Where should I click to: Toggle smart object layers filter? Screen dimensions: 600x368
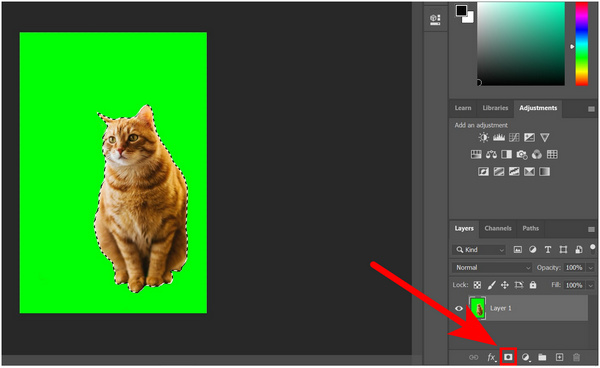pos(579,250)
